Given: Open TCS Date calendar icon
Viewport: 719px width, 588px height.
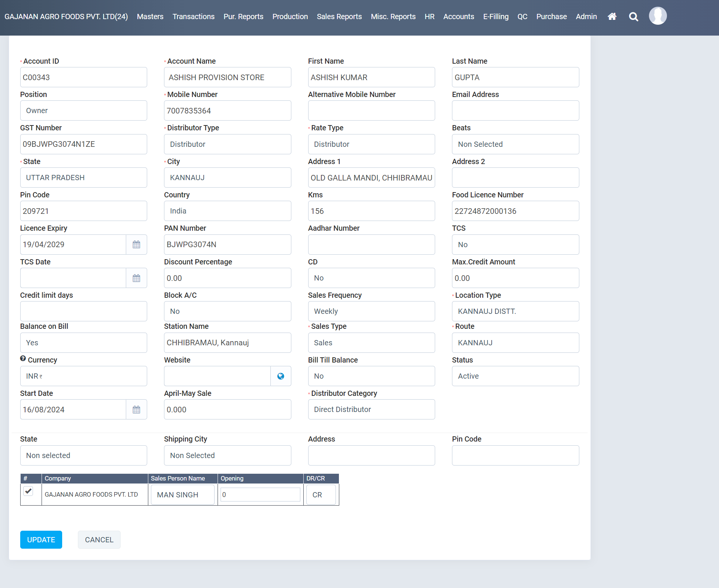Looking at the screenshot, I should pyautogui.click(x=136, y=278).
